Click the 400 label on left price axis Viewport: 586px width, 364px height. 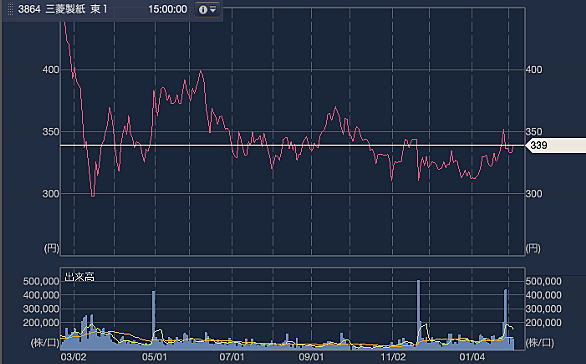tap(50, 70)
